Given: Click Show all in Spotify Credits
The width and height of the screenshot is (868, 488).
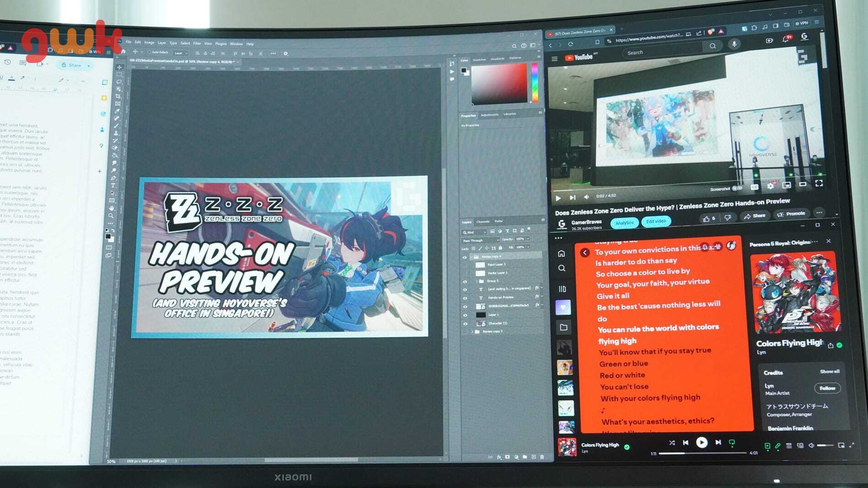Looking at the screenshot, I should click(x=830, y=372).
